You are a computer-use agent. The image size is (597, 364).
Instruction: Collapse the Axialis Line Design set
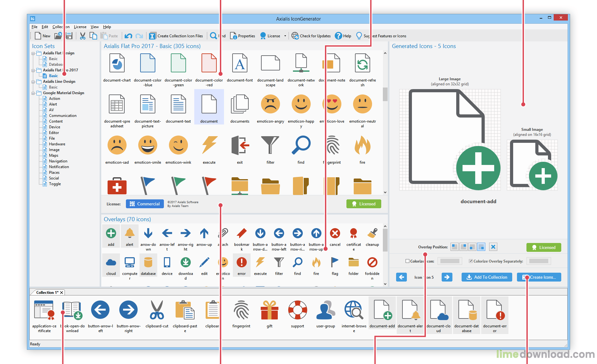click(33, 82)
